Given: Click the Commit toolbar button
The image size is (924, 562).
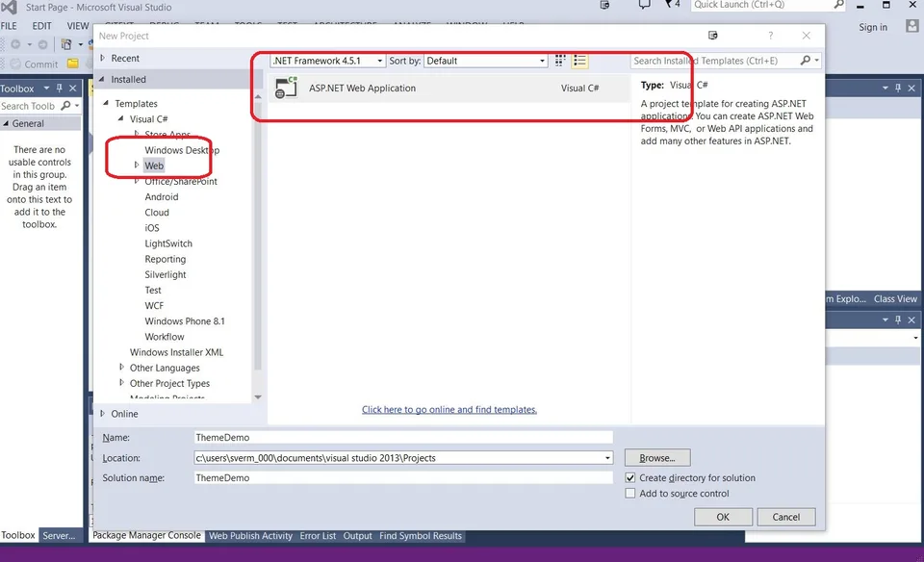Looking at the screenshot, I should tap(35, 64).
